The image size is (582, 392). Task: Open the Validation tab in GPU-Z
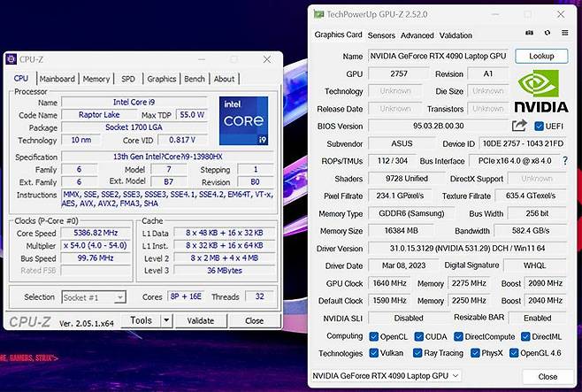tap(456, 35)
